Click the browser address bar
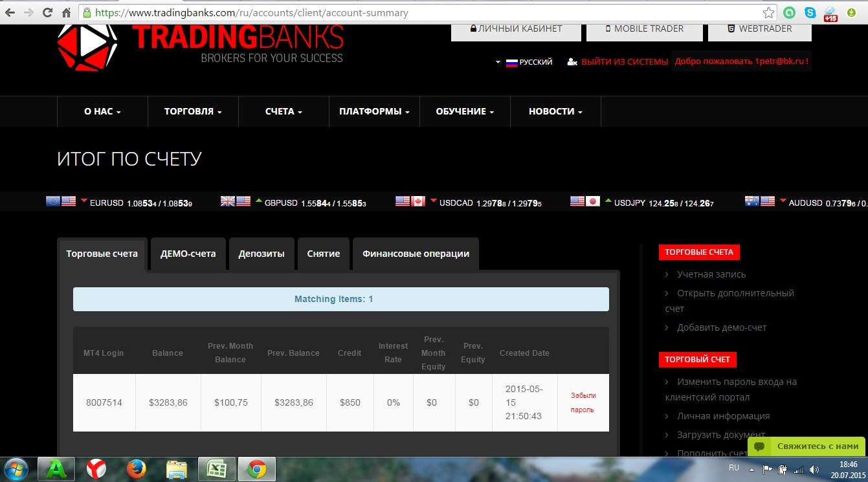 pyautogui.click(x=414, y=12)
